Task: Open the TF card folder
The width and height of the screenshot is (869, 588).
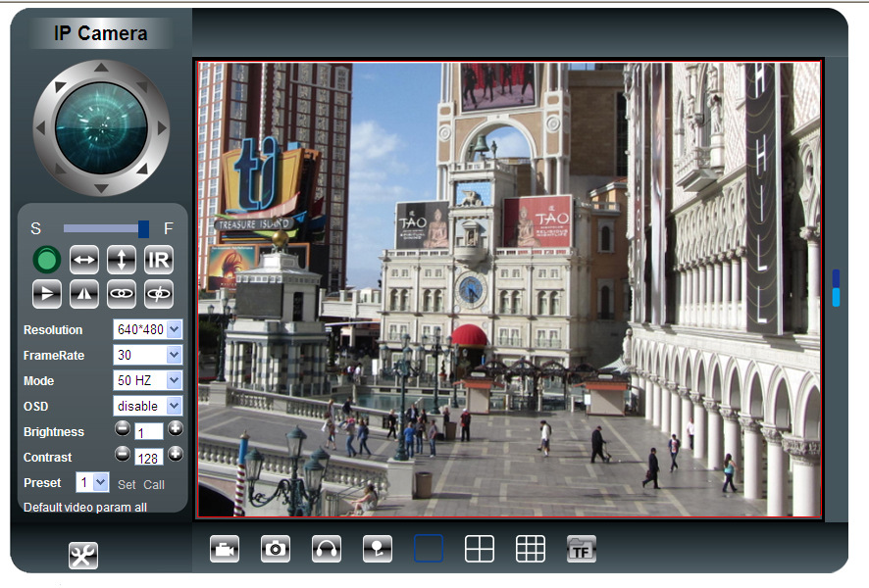Action: pyautogui.click(x=582, y=550)
